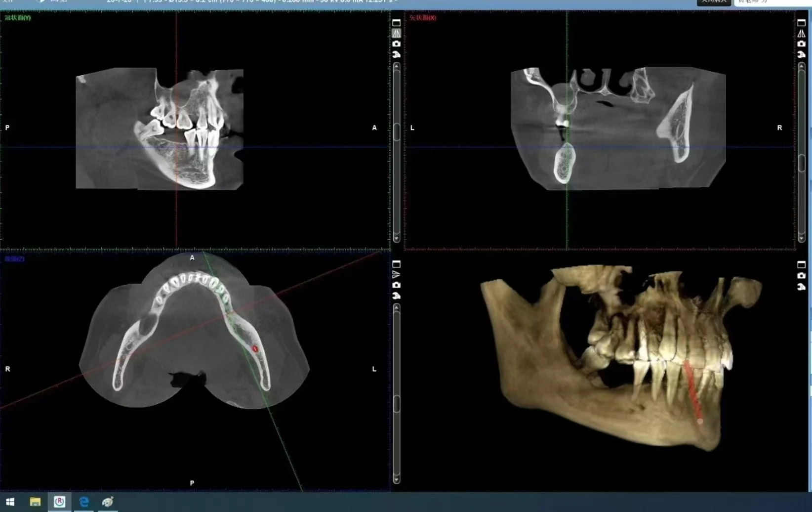Viewport: 812px width, 512px height.
Task: Take snapshot of the 3D jaw rendering
Action: [x=801, y=276]
